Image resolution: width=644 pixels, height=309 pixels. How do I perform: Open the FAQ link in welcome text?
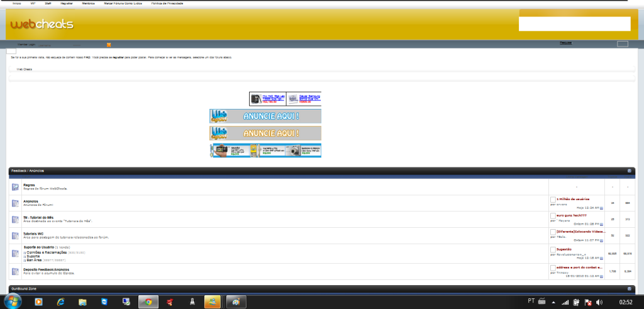87,57
